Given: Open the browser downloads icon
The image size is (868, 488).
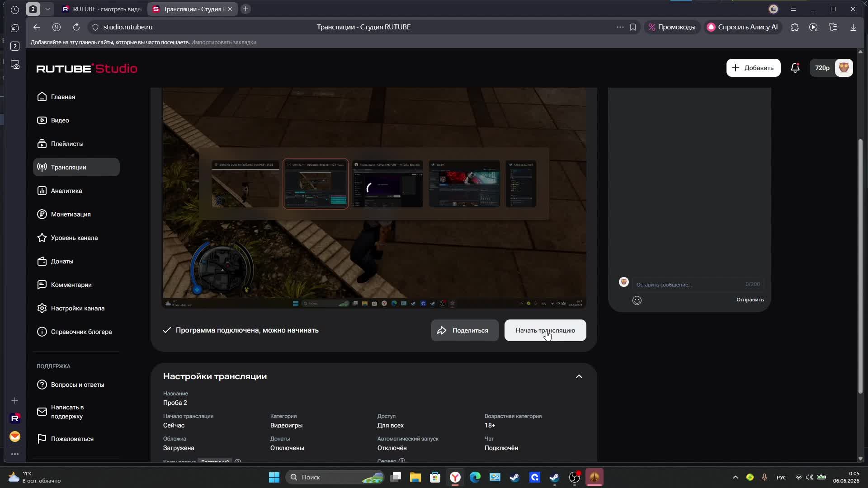Looking at the screenshot, I should [x=853, y=27].
